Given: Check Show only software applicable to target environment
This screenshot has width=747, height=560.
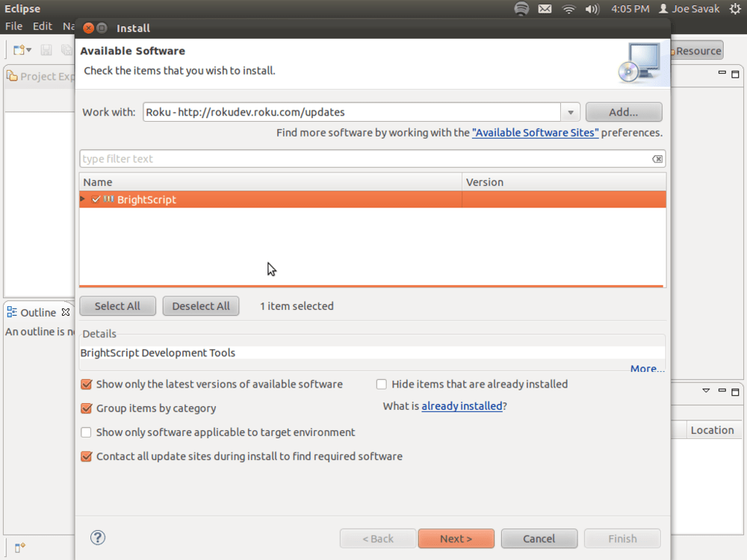Looking at the screenshot, I should (x=86, y=432).
